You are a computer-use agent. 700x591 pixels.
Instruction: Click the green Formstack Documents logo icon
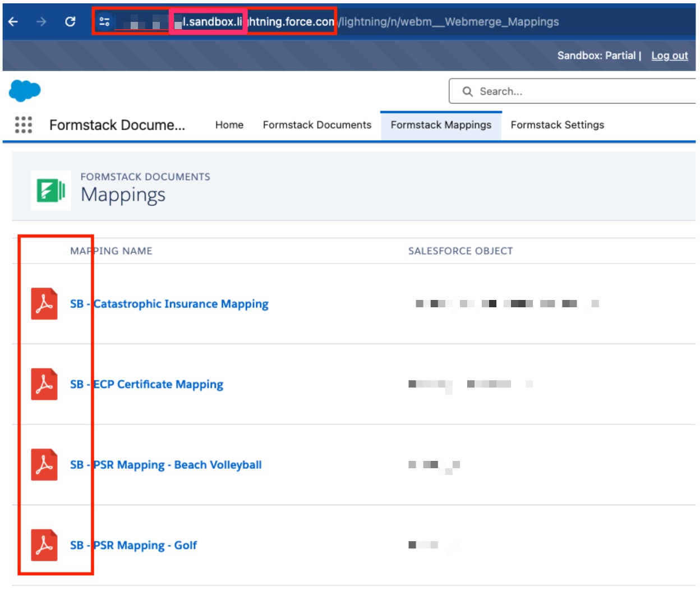(50, 191)
